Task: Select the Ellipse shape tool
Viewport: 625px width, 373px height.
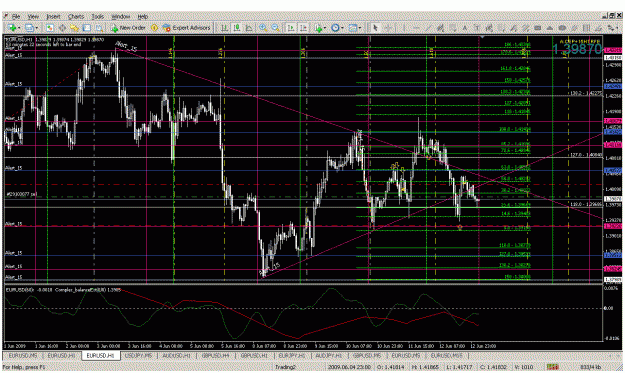Action: (x=562, y=28)
